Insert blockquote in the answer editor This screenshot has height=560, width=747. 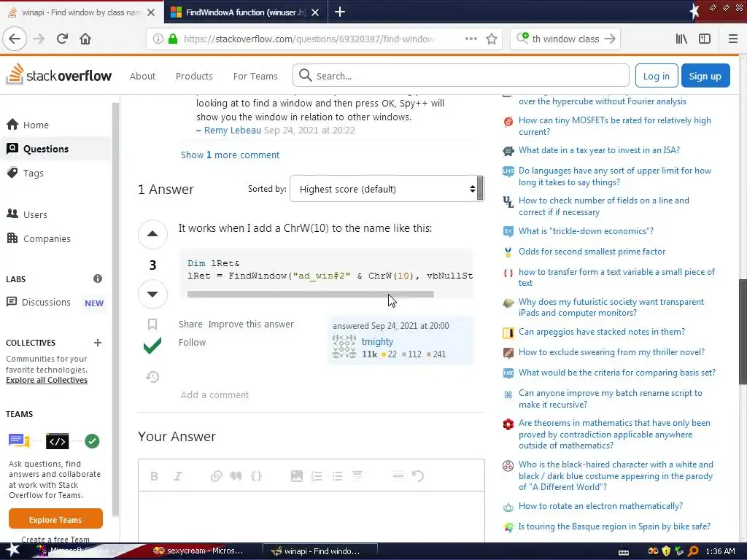236,476
